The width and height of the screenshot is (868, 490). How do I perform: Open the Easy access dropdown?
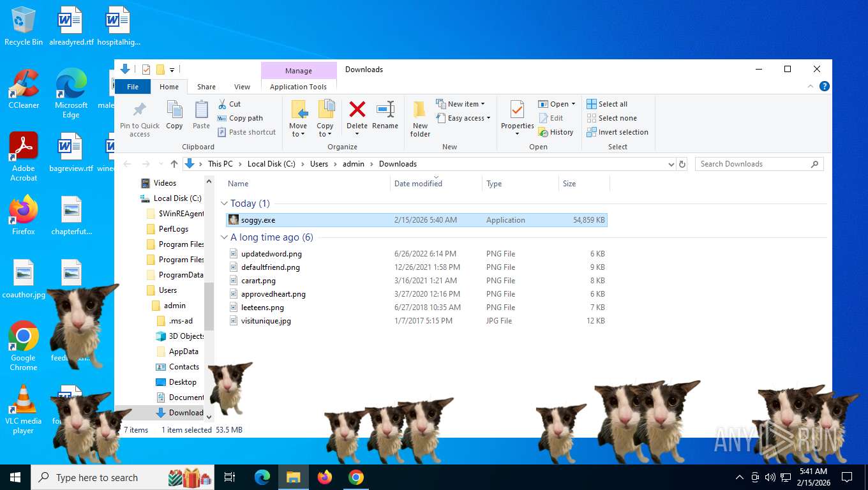point(463,118)
